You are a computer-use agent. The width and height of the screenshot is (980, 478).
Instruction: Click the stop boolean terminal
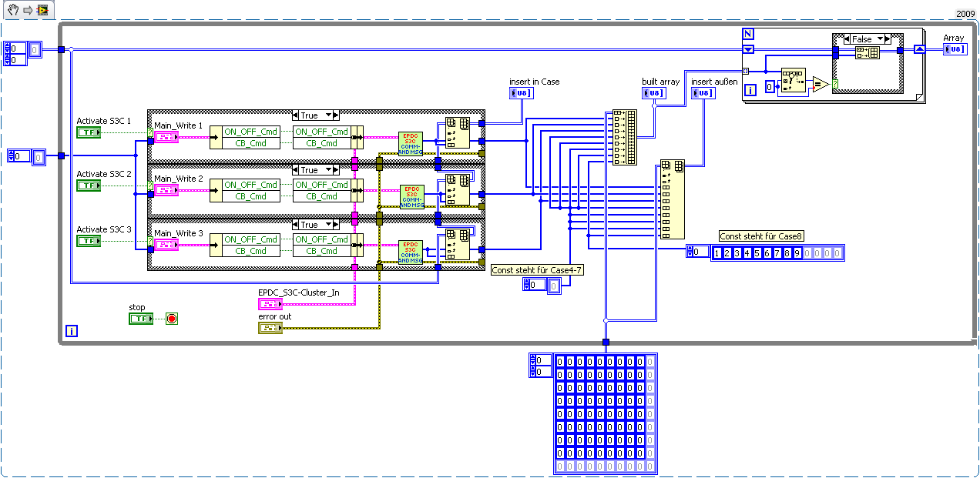141,318
